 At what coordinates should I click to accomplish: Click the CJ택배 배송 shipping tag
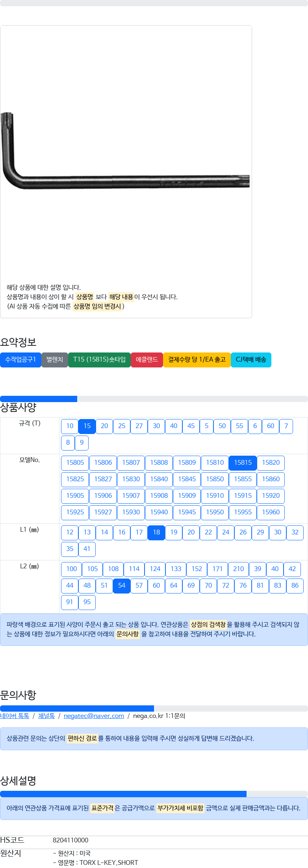tap(251, 360)
